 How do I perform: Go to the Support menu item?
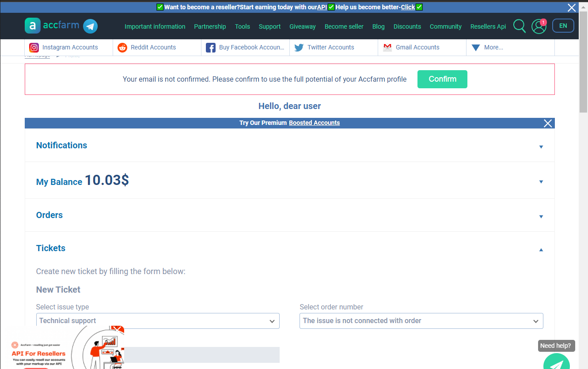tap(270, 26)
